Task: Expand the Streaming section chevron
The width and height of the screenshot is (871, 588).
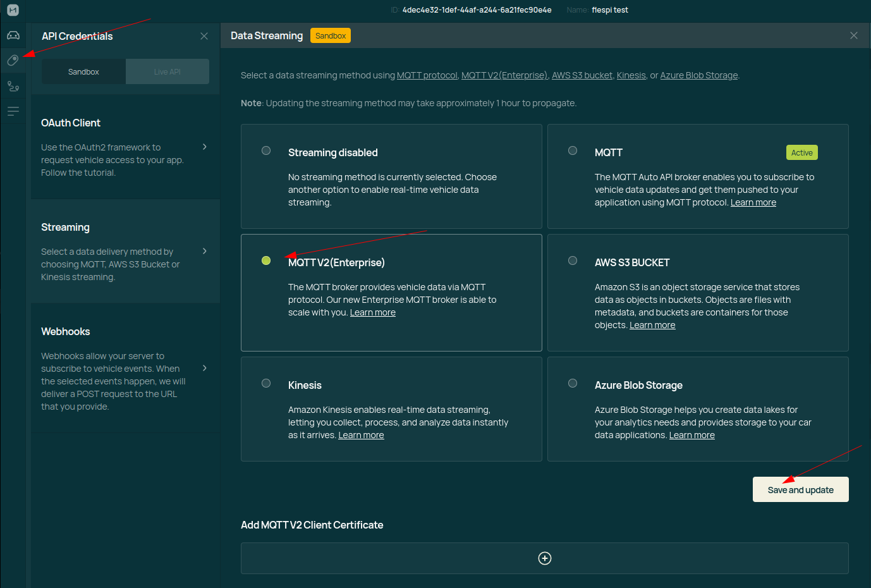Action: (204, 251)
